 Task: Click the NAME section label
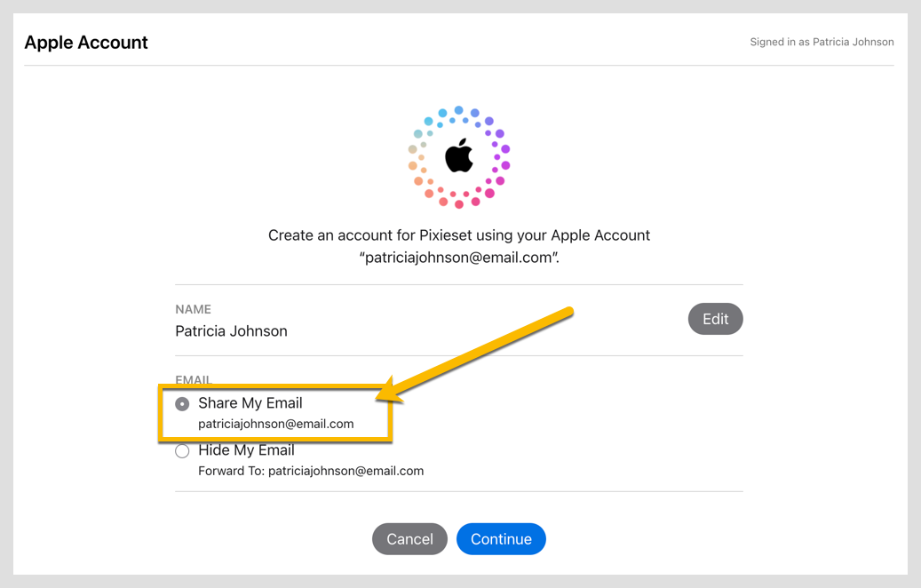tap(193, 310)
